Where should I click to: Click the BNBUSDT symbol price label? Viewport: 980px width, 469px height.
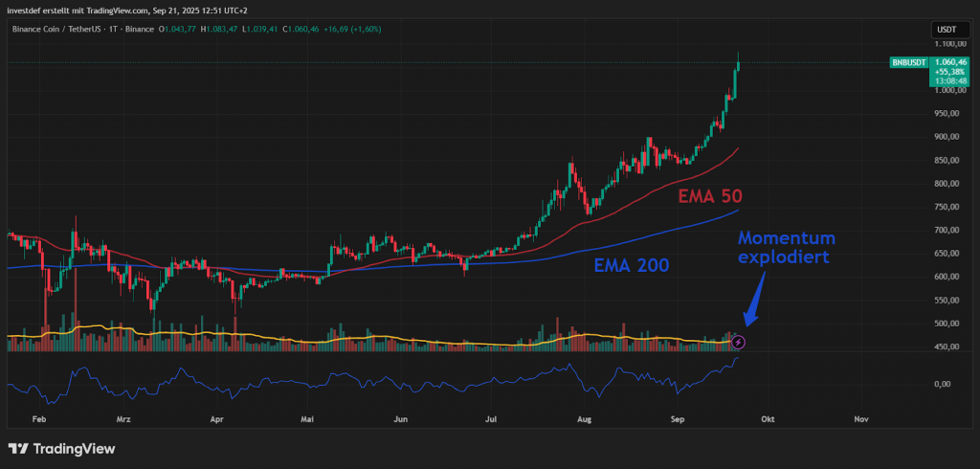tap(909, 62)
